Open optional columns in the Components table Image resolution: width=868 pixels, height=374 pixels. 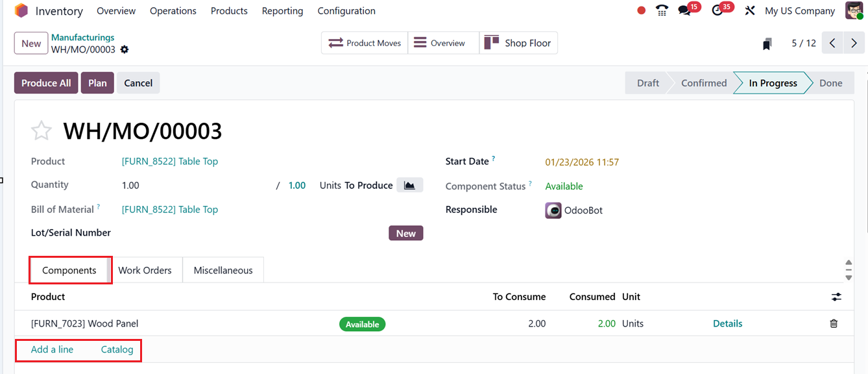coord(836,297)
